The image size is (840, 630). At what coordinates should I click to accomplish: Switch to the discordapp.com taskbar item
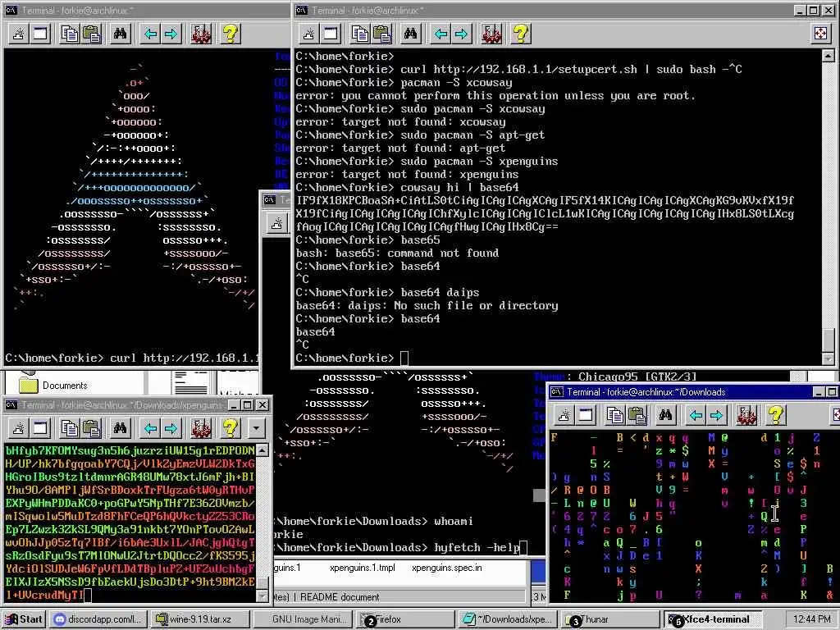(x=98, y=619)
